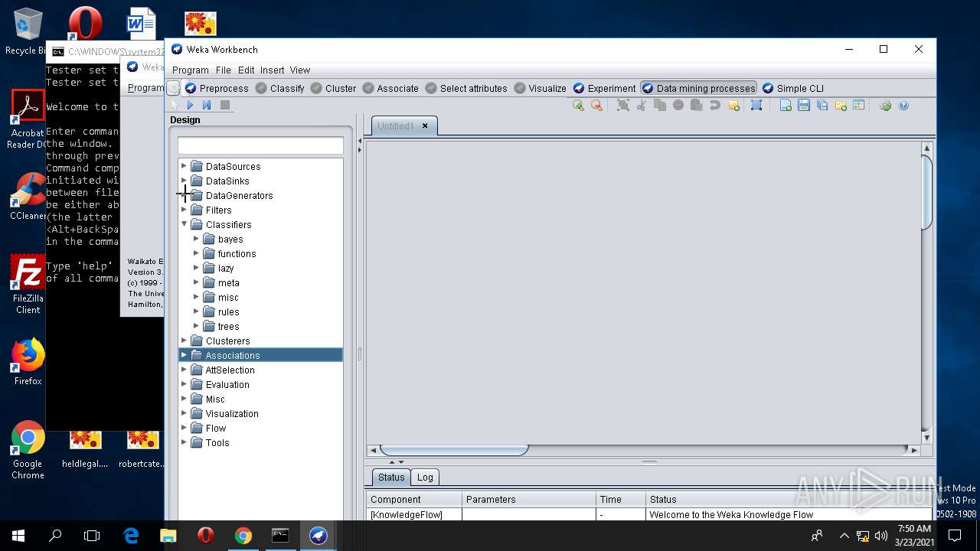Open the Program menu in Weka Workbench
This screenshot has width=980, height=551.
point(190,70)
